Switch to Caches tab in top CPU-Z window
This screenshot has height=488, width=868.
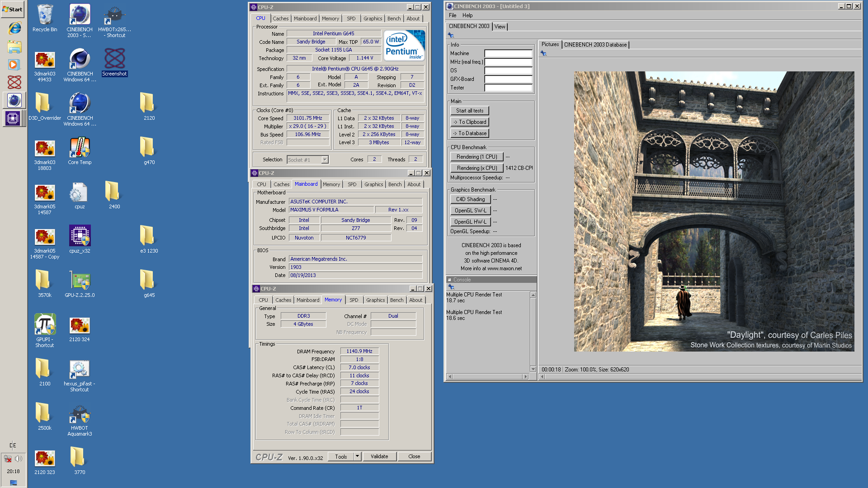coord(280,19)
